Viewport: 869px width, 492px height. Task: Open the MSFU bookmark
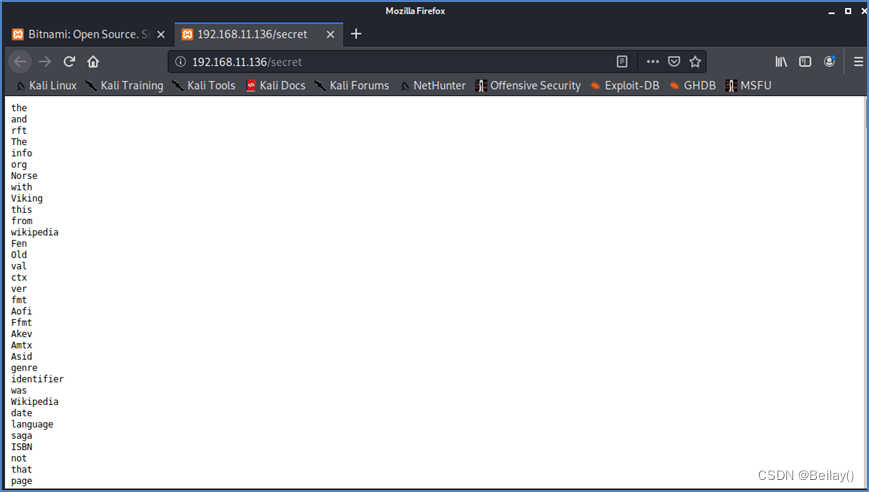coord(748,85)
